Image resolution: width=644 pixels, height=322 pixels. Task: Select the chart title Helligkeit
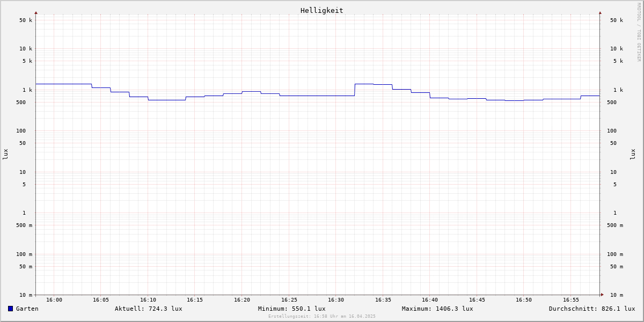tap(322, 10)
